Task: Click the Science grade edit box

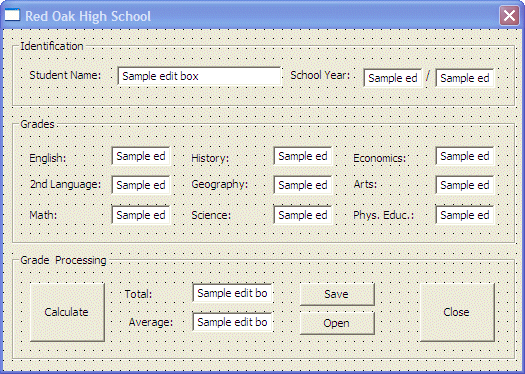Action: tap(303, 215)
